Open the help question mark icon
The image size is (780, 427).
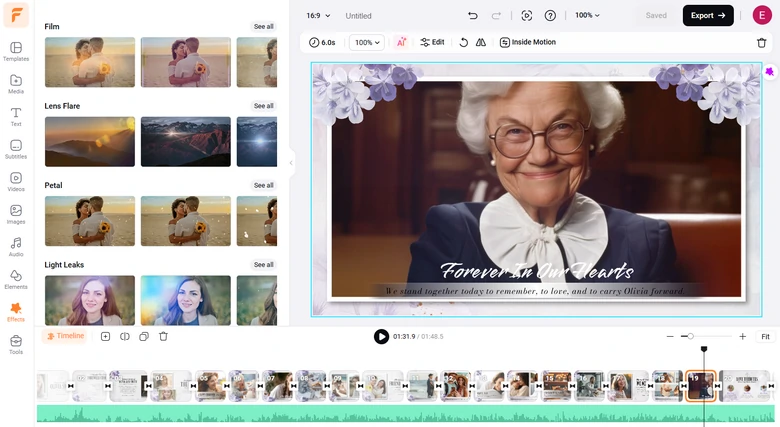tap(550, 16)
